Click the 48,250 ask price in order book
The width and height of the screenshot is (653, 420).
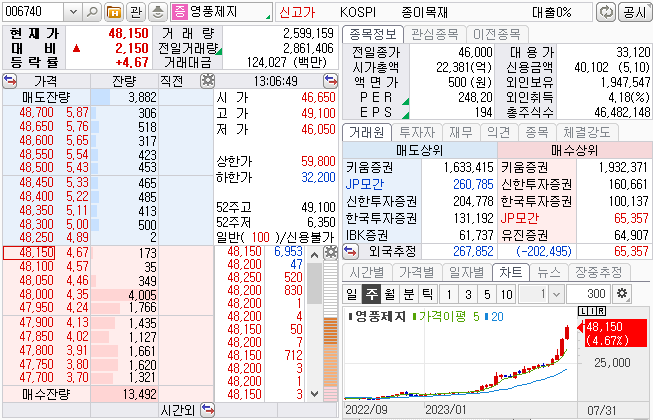pos(36,237)
